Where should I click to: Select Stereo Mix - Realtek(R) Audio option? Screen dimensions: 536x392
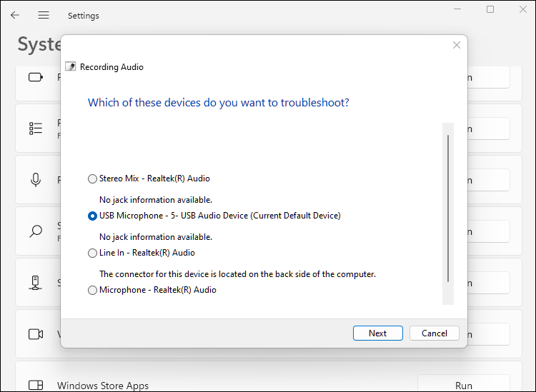click(92, 179)
